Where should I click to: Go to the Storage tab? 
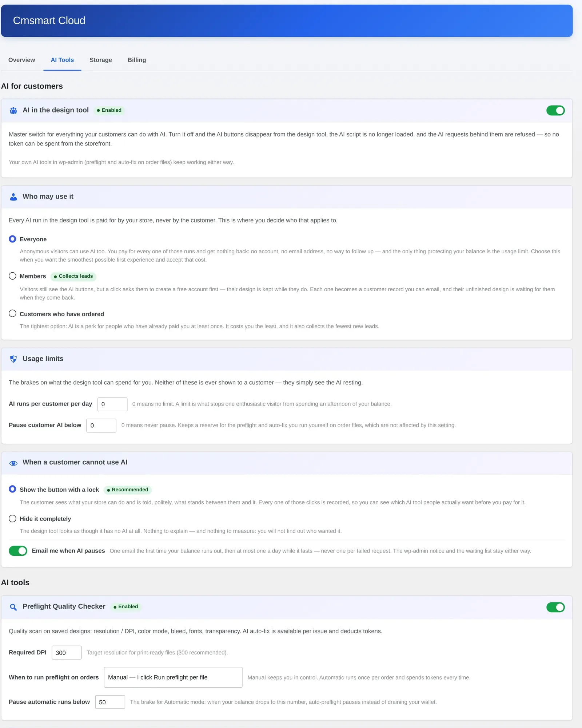click(101, 60)
